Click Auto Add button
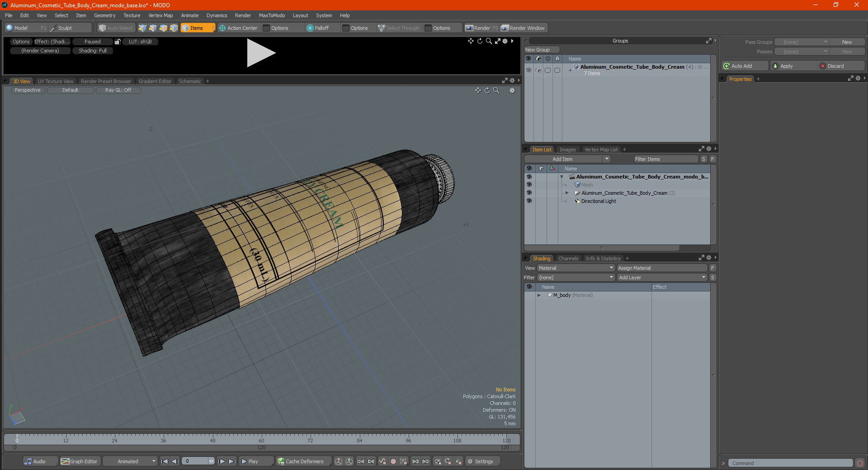The width and height of the screenshot is (868, 470). [x=745, y=66]
